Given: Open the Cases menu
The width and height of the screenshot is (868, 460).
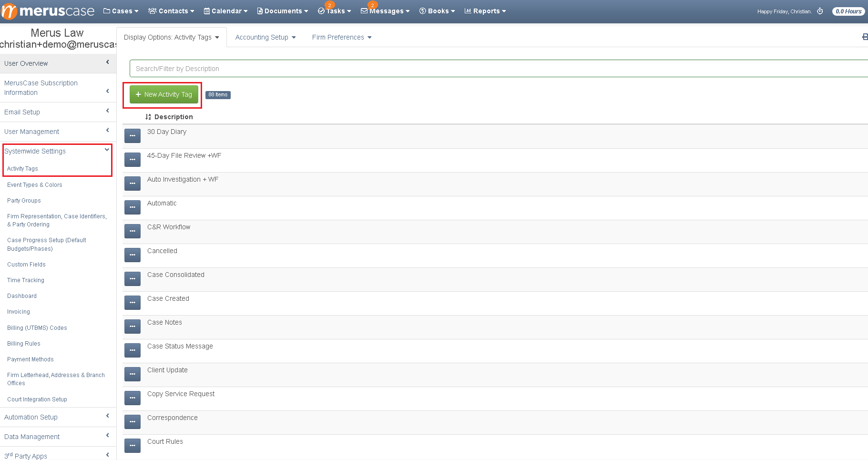Looking at the screenshot, I should pos(121,11).
